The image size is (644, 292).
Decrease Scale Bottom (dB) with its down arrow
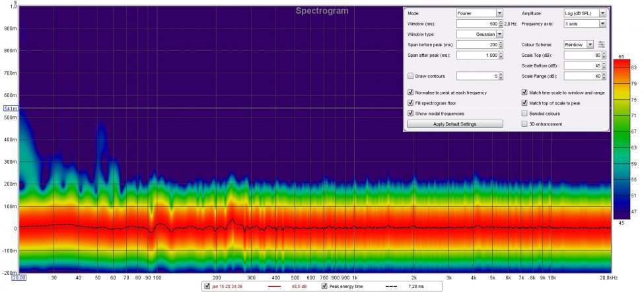pos(604,68)
